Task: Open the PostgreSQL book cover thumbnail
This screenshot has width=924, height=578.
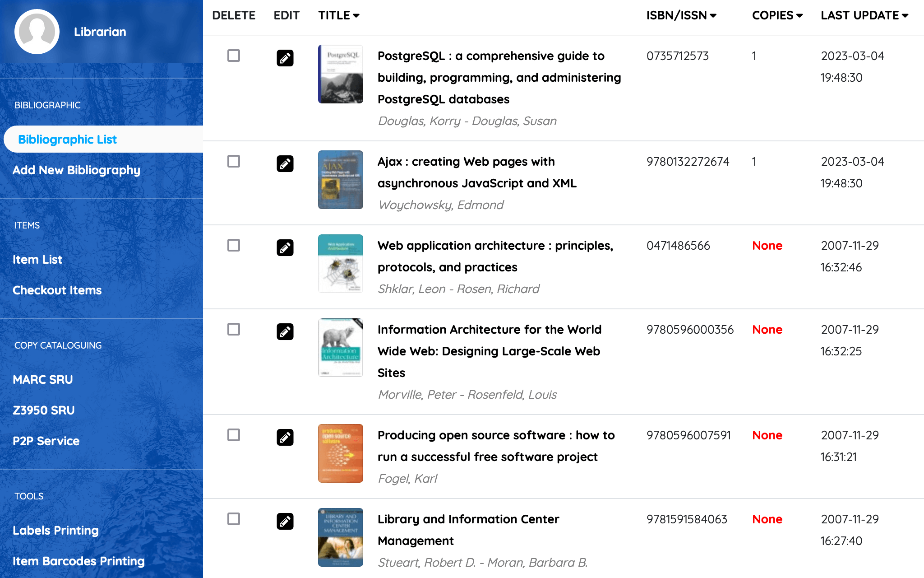Action: pyautogui.click(x=340, y=74)
